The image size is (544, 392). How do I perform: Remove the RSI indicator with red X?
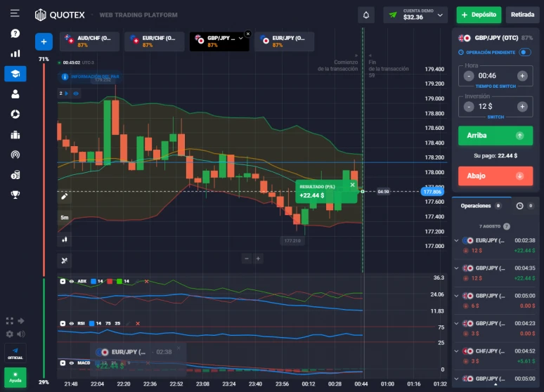point(138,323)
